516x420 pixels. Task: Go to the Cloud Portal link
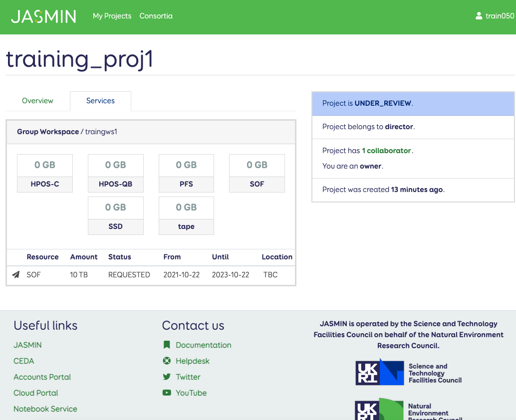click(36, 393)
